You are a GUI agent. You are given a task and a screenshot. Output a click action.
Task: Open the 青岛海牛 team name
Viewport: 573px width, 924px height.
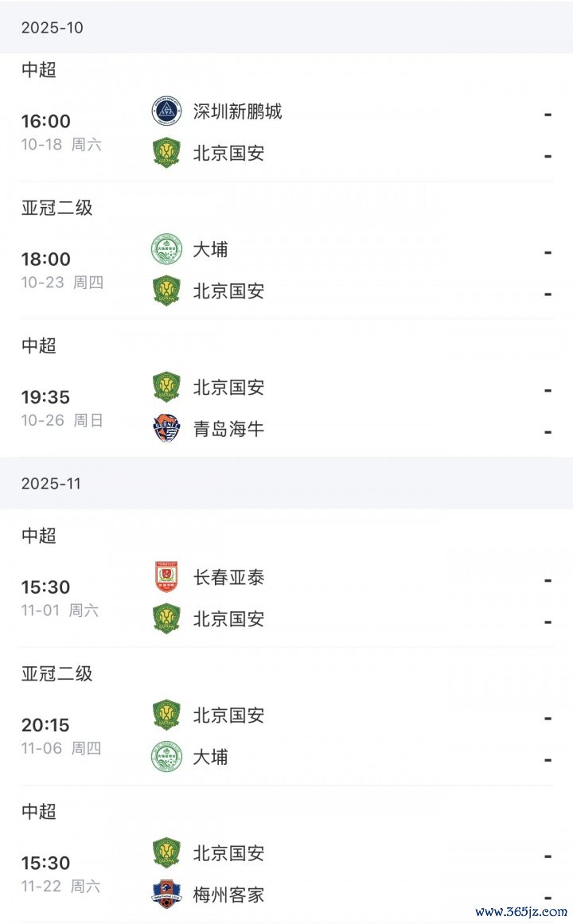click(x=228, y=430)
